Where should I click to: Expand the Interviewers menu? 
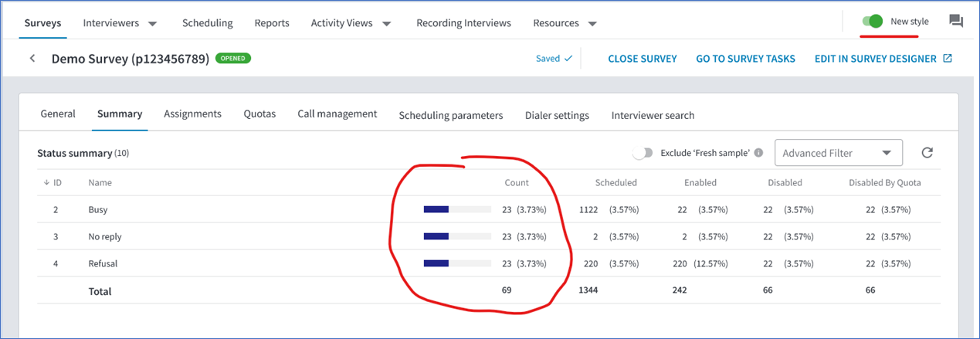120,23
